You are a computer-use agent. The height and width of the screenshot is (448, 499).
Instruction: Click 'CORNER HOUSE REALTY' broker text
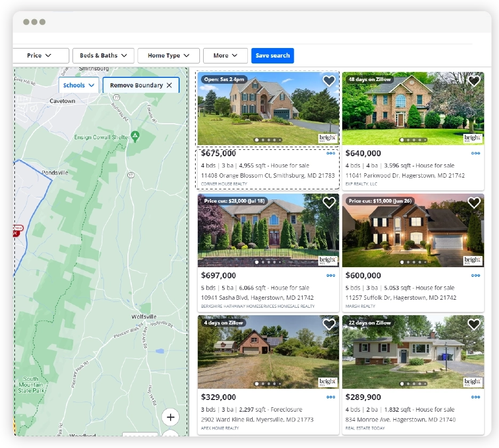pyautogui.click(x=224, y=183)
